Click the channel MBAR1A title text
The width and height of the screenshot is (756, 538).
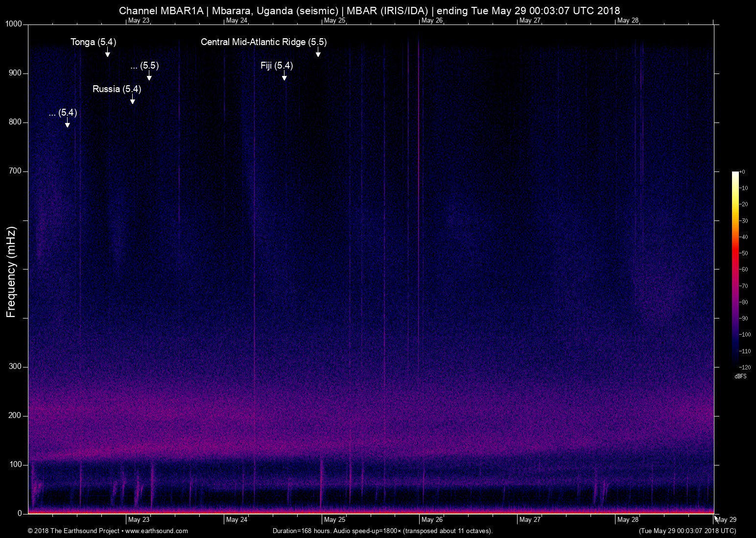[161, 11]
